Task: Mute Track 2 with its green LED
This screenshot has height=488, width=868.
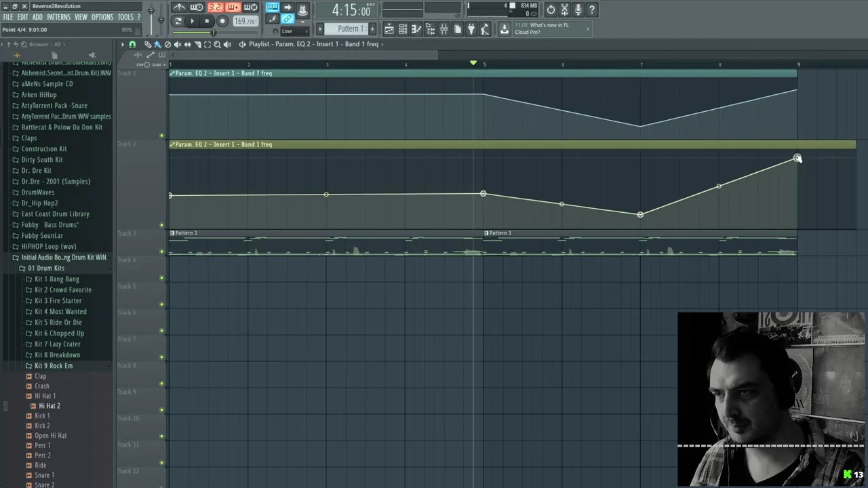Action: tap(161, 225)
